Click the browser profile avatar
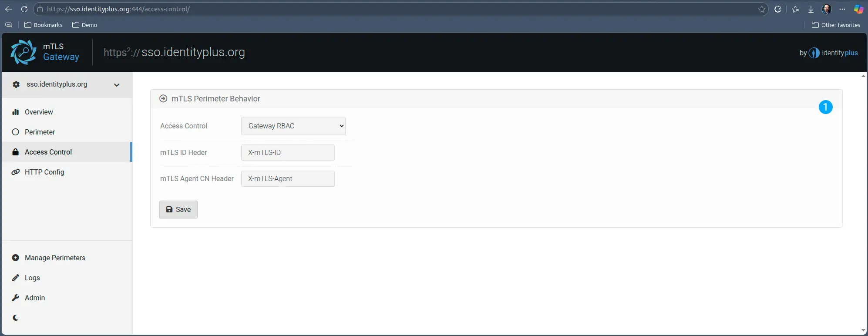Screen dimensions: 868x336 click(826, 9)
